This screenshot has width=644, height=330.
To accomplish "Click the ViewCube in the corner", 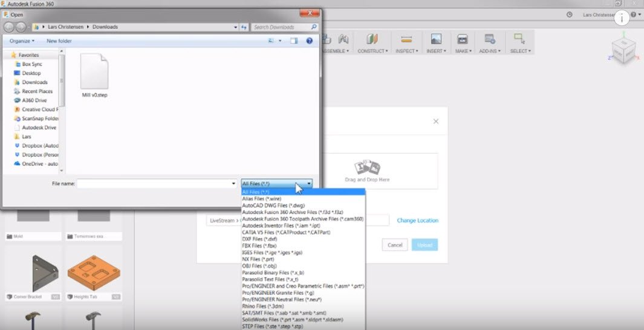I will (624, 50).
